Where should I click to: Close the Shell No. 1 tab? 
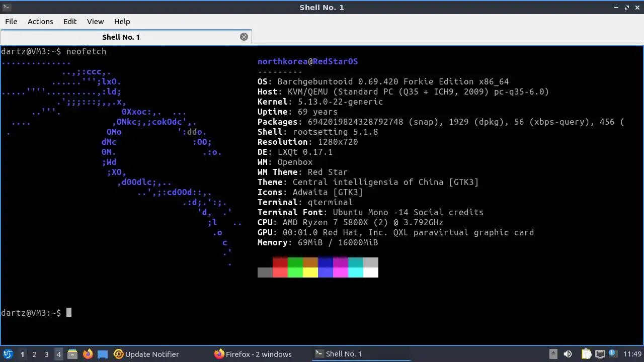[x=244, y=37]
